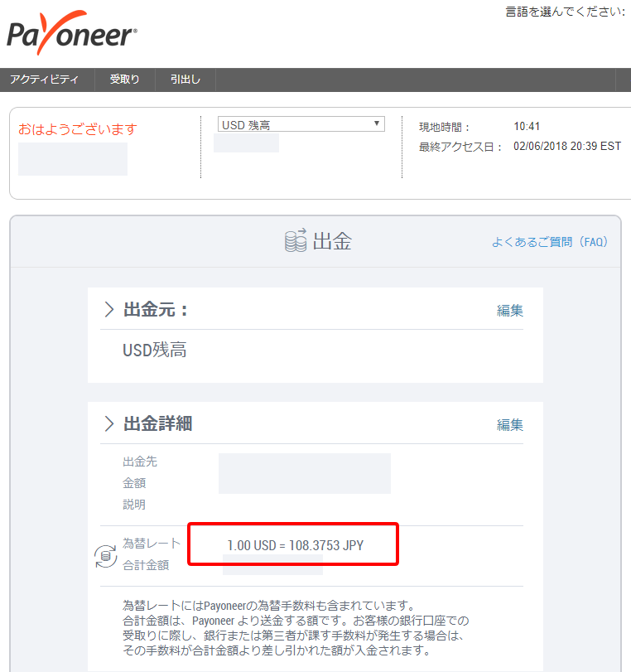The height and width of the screenshot is (672, 631).
Task: Click the USD残高 source text
Action: click(155, 350)
